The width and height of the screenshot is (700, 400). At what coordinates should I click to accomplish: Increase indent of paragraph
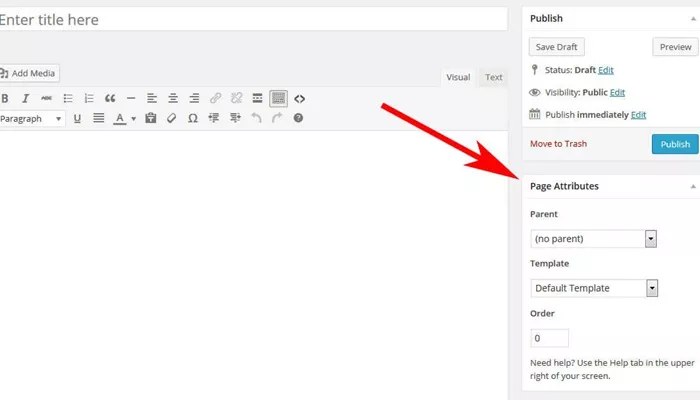pos(235,118)
